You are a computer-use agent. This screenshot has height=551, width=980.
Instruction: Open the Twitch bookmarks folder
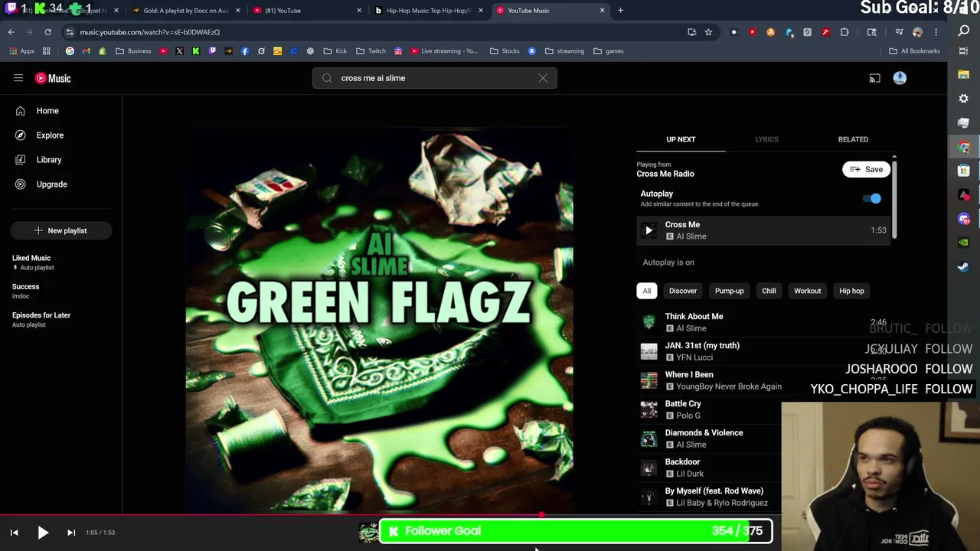coord(371,51)
